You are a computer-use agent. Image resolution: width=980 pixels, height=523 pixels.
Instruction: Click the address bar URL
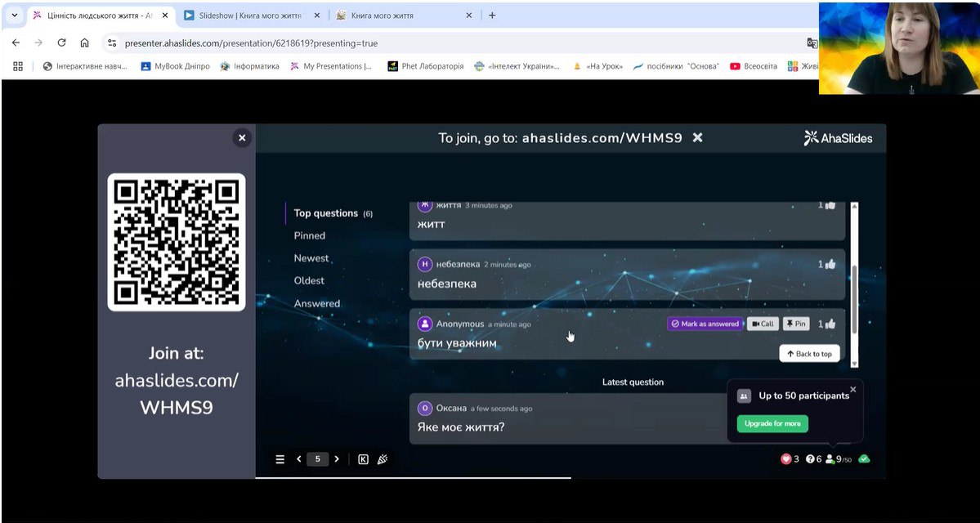coord(251,44)
